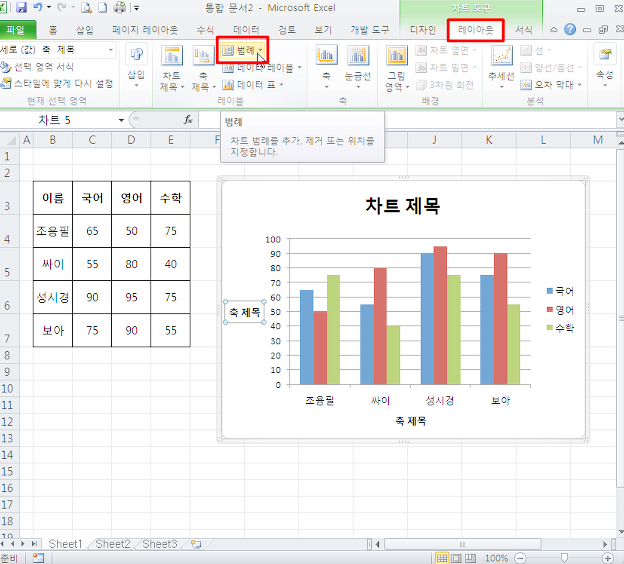Switch to the 레이아웃 Layout tab
This screenshot has width=624, height=564.
[476, 30]
